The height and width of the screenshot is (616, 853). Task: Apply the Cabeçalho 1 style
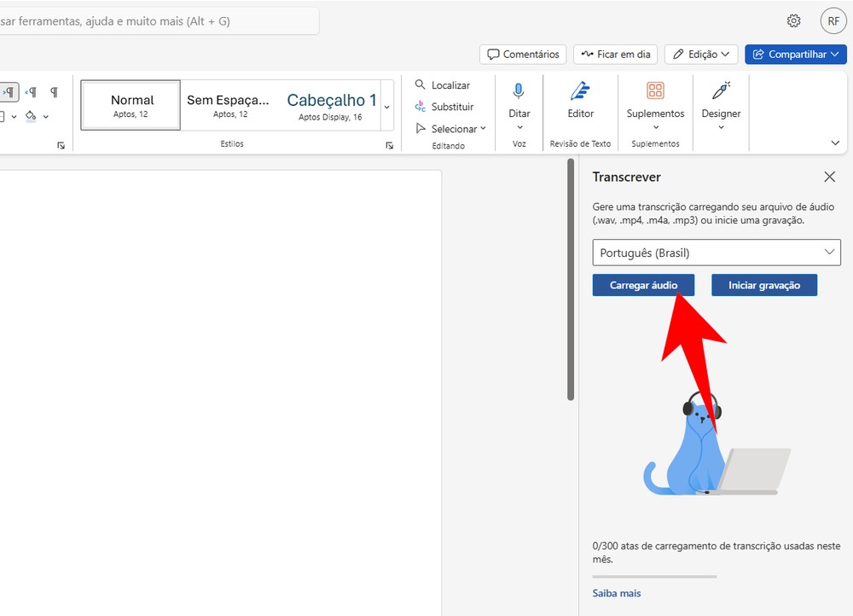click(x=330, y=104)
